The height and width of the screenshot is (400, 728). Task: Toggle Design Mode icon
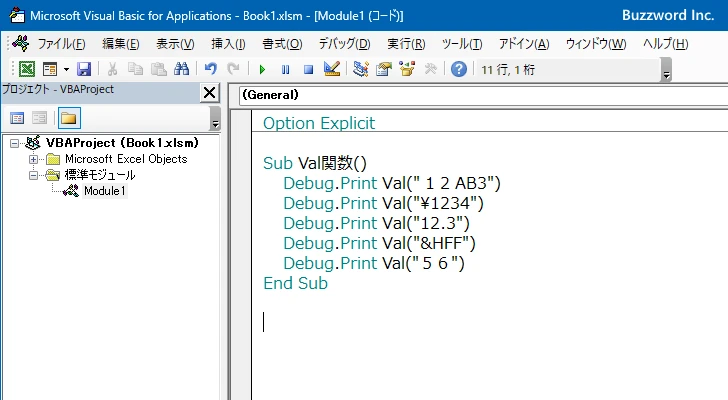click(x=332, y=69)
